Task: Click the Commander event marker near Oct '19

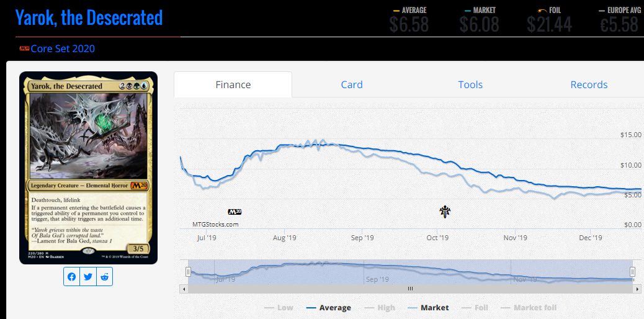Action: pyautogui.click(x=445, y=212)
